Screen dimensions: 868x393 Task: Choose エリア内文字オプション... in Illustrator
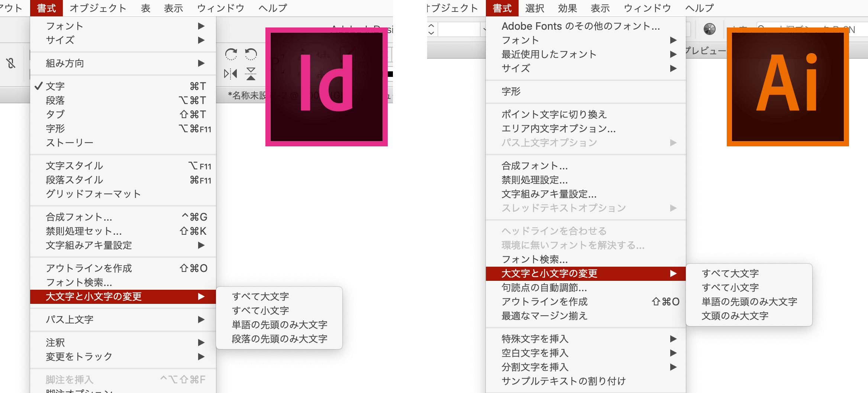point(586,129)
